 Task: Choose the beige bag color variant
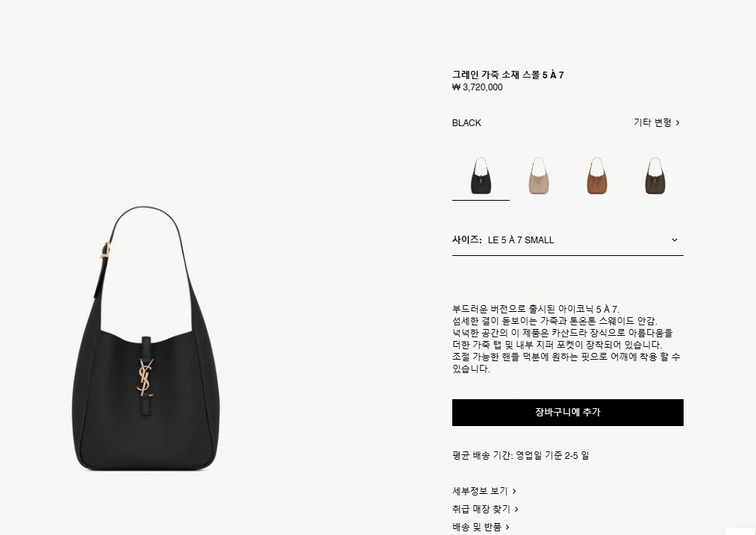(x=539, y=176)
